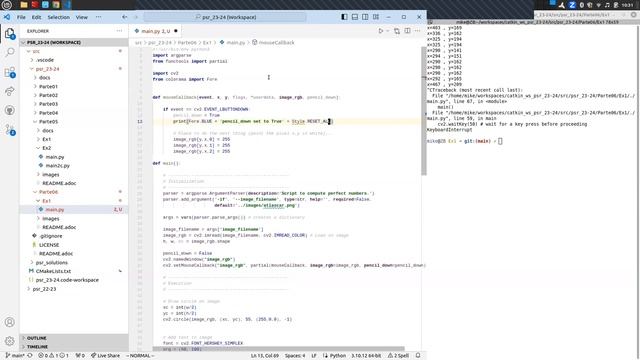Run the Python file with play button
The image size is (640, 360).
[x=380, y=31]
